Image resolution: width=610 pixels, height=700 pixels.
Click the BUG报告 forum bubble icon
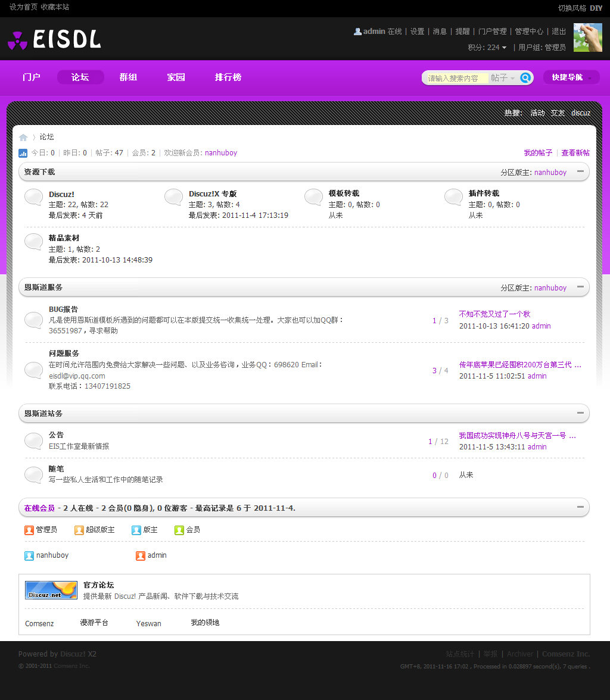pyautogui.click(x=33, y=320)
